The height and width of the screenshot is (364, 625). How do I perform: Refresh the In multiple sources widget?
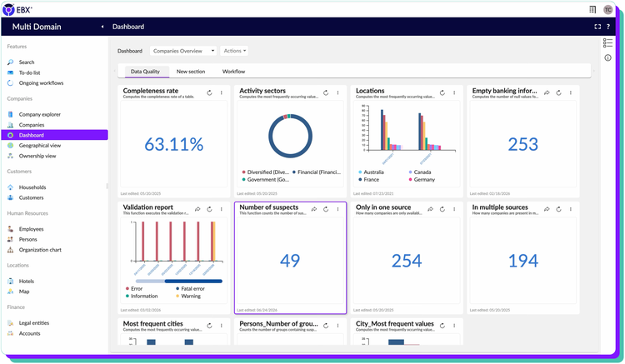[559, 209]
